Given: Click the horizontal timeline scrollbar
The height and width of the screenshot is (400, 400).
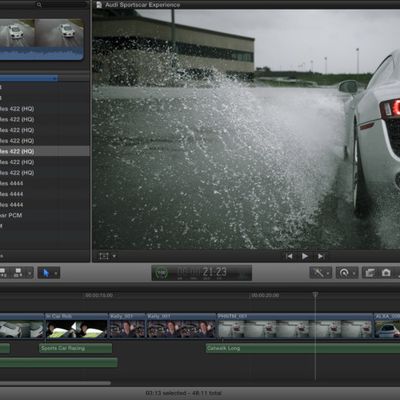Looking at the screenshot, I should pyautogui.click(x=55, y=383).
